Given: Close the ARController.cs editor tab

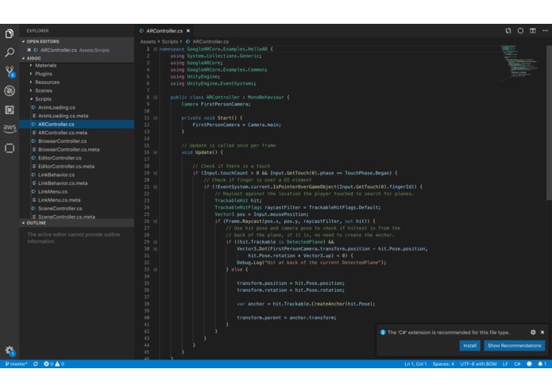Looking at the screenshot, I should 188,31.
